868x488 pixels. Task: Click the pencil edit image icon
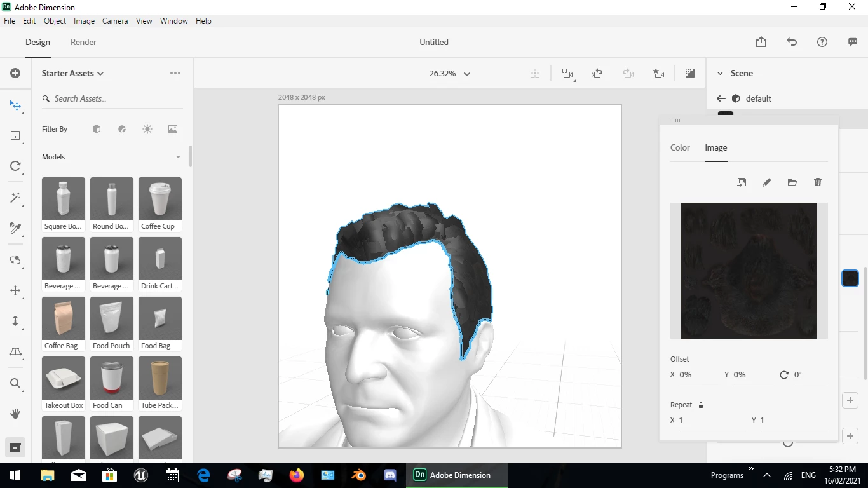pyautogui.click(x=767, y=182)
